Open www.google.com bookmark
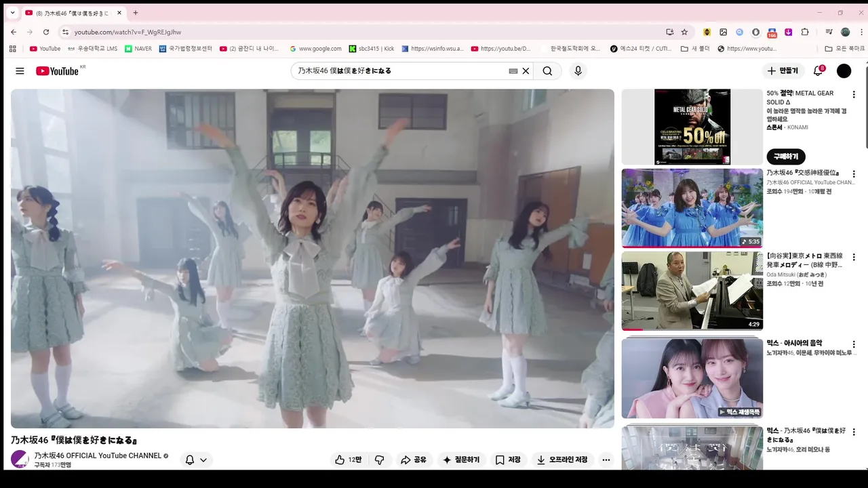This screenshot has height=488, width=868. [x=315, y=49]
